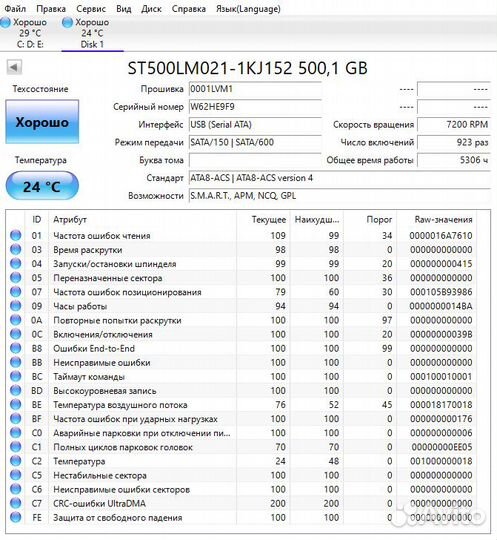The height and width of the screenshot is (540, 497).
Task: Click the 24 °C temperature button
Action: click(x=42, y=186)
